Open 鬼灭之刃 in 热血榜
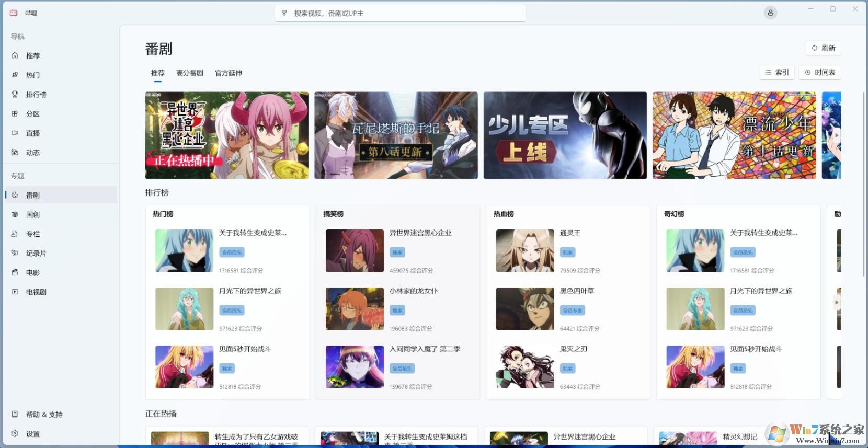This screenshot has width=868, height=448. tap(568, 367)
